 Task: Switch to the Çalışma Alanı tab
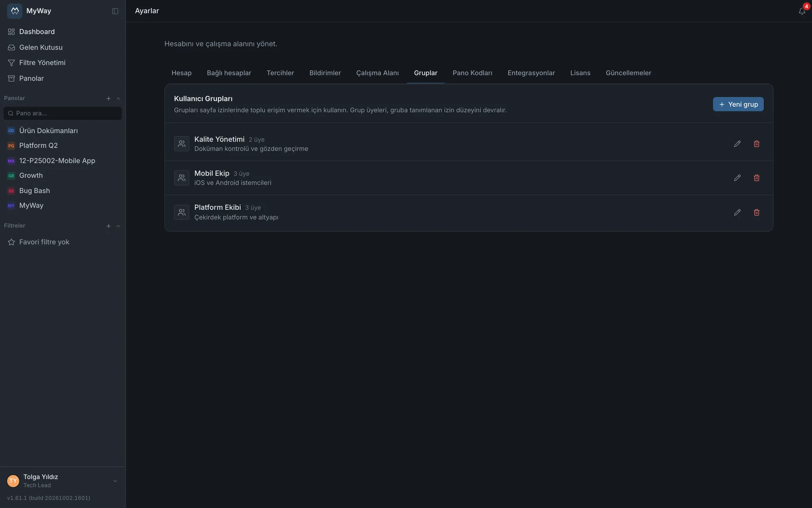pyautogui.click(x=377, y=73)
